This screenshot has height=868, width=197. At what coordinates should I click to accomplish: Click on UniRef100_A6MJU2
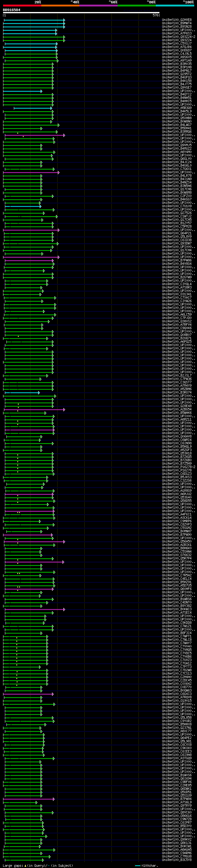[x=177, y=494]
